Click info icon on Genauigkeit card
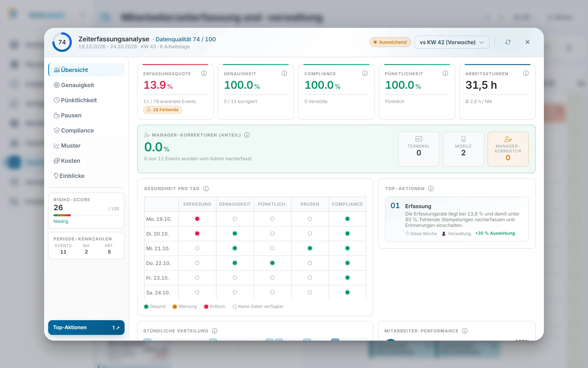 pos(284,73)
